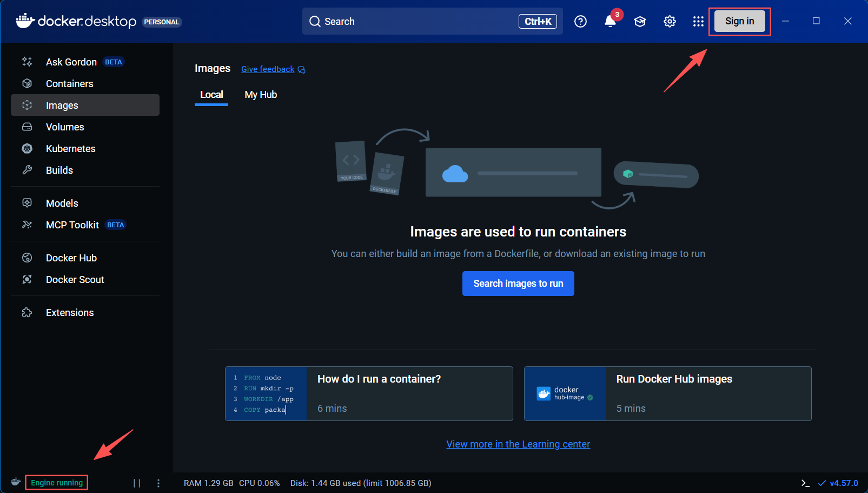Image resolution: width=868 pixels, height=493 pixels.
Task: Open View more in the Learning center link
Action: point(518,444)
